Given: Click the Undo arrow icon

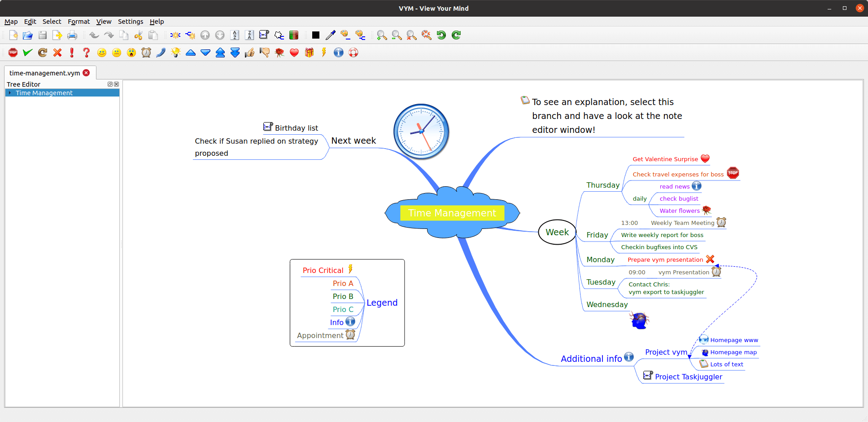Looking at the screenshot, I should point(94,35).
